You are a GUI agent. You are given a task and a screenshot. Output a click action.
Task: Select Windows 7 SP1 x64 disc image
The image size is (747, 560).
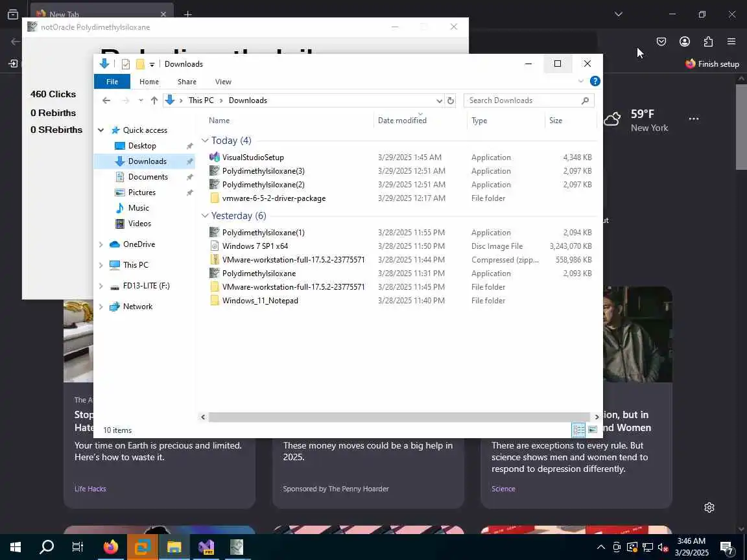tap(255, 246)
